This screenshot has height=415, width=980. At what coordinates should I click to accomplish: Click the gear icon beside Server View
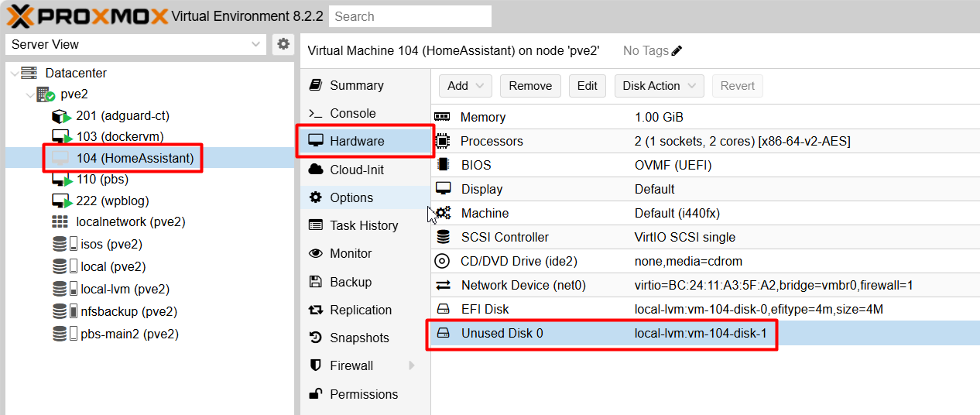pyautogui.click(x=283, y=44)
